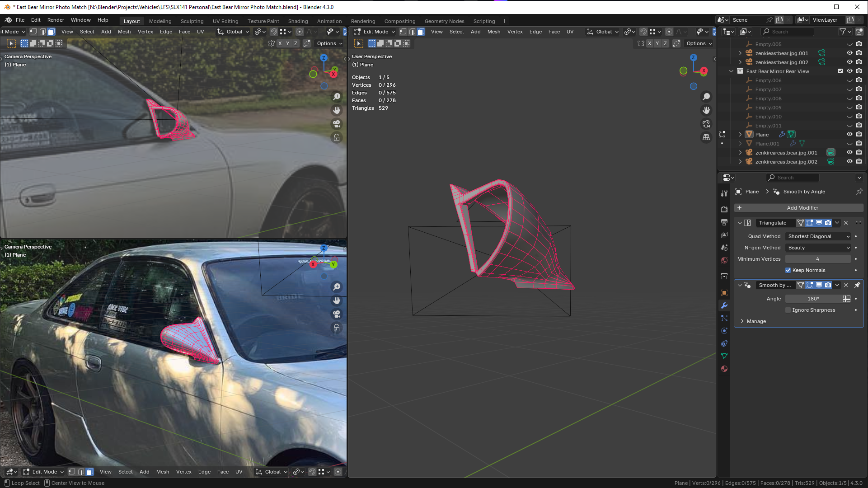
Task: Open the Object Data properties tab
Action: pyautogui.click(x=724, y=356)
